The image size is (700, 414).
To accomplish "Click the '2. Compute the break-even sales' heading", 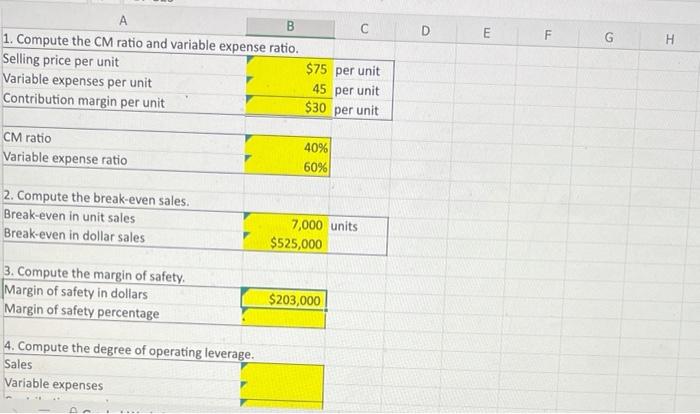I will (96, 198).
